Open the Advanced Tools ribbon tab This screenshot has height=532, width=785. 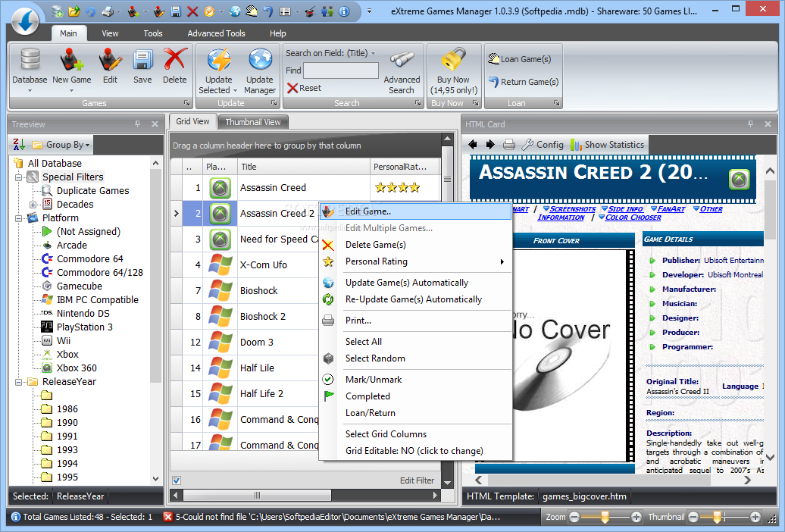[x=216, y=33]
